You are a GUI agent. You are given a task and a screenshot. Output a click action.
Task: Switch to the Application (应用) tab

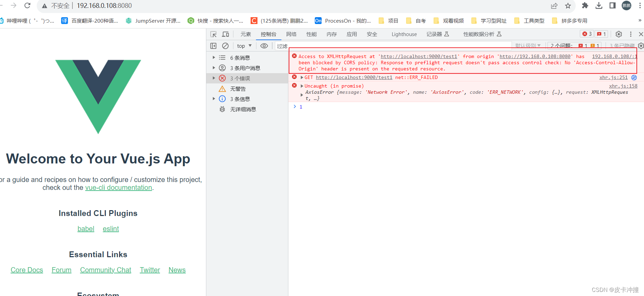[x=352, y=34]
